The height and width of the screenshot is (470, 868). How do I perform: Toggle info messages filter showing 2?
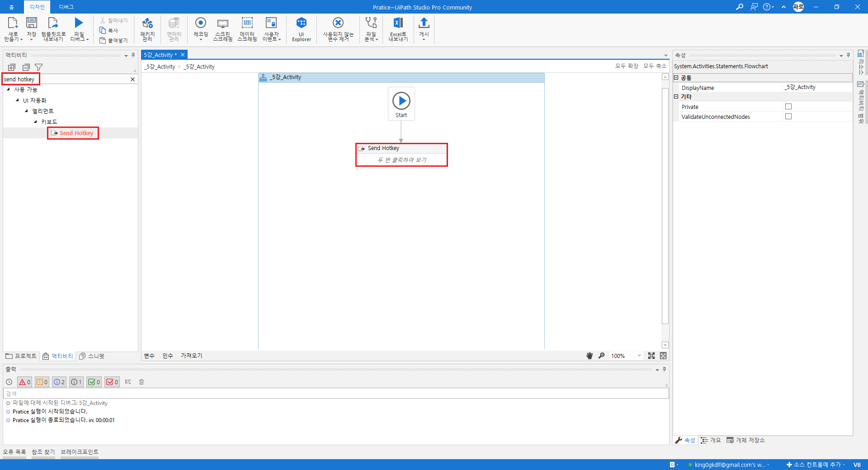coord(59,382)
